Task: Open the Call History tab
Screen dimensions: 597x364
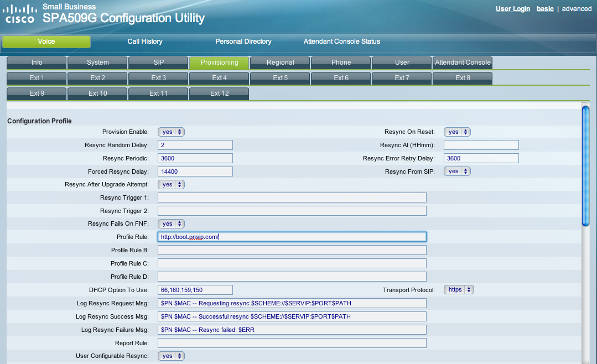Action: (144, 41)
